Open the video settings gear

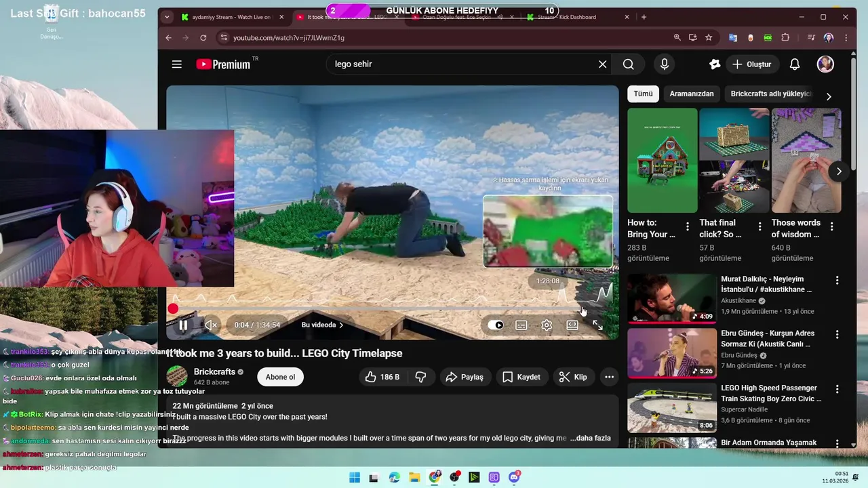(x=547, y=325)
